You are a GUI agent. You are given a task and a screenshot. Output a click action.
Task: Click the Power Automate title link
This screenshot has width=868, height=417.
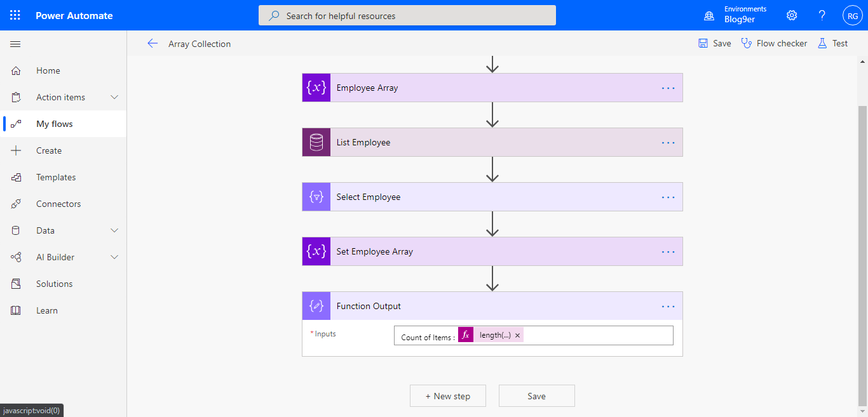pyautogui.click(x=74, y=15)
